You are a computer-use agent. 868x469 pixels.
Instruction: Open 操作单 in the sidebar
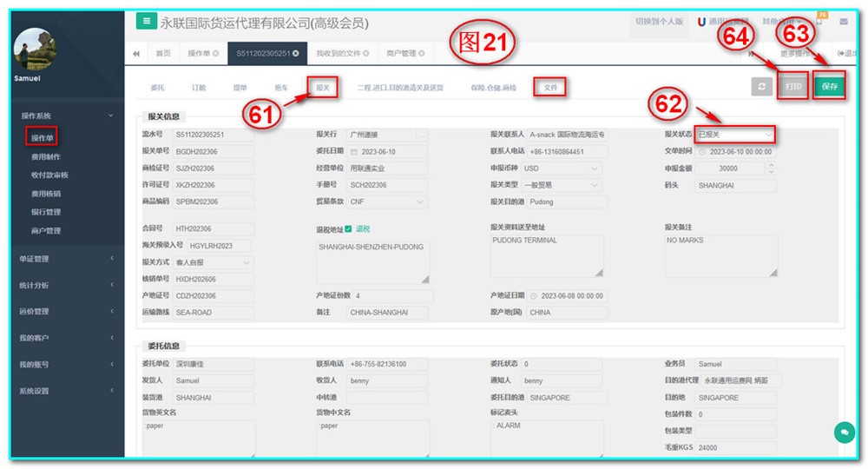[x=42, y=138]
